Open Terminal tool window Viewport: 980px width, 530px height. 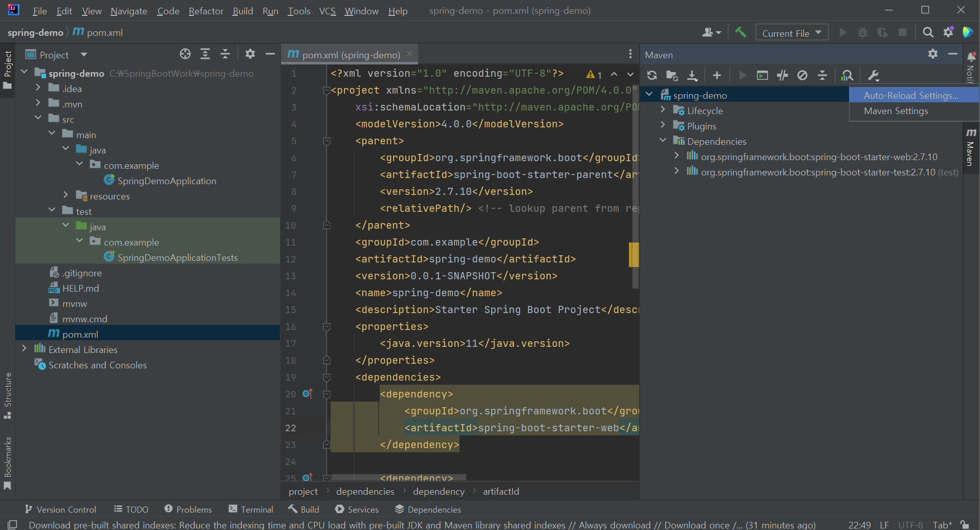pyautogui.click(x=251, y=510)
